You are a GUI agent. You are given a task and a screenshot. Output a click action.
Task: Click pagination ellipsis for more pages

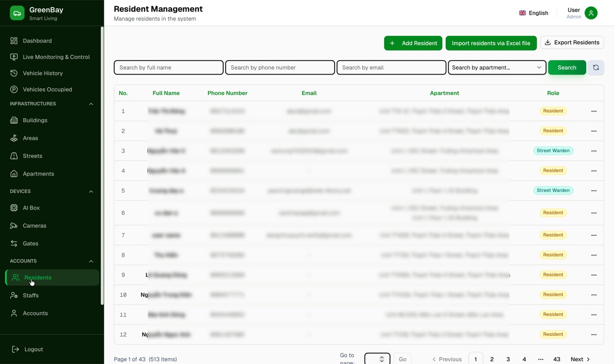coord(540,359)
